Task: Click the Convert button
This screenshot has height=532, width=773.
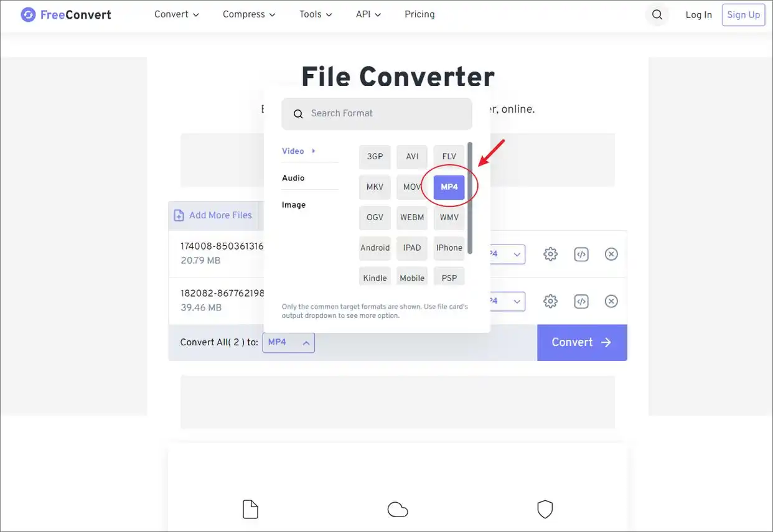Action: pyautogui.click(x=582, y=342)
